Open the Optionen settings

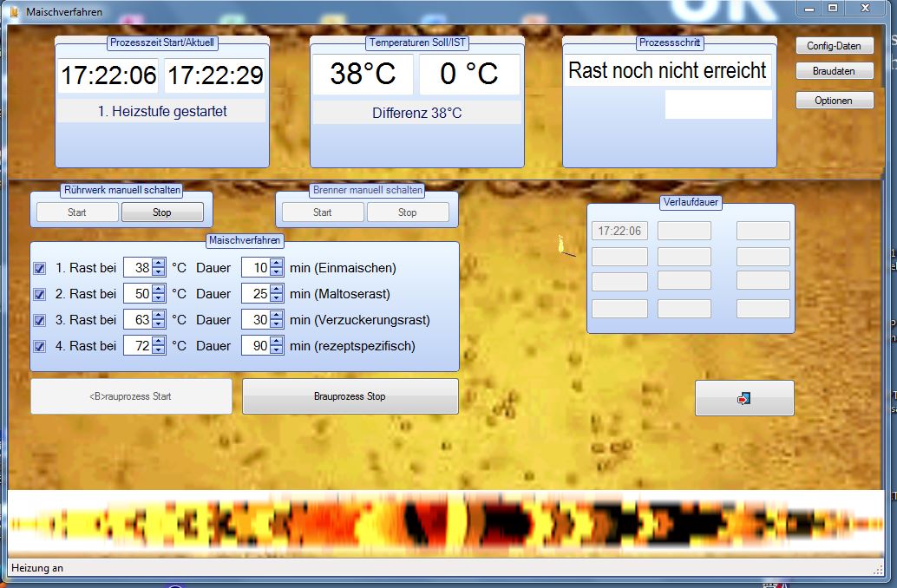click(x=834, y=101)
